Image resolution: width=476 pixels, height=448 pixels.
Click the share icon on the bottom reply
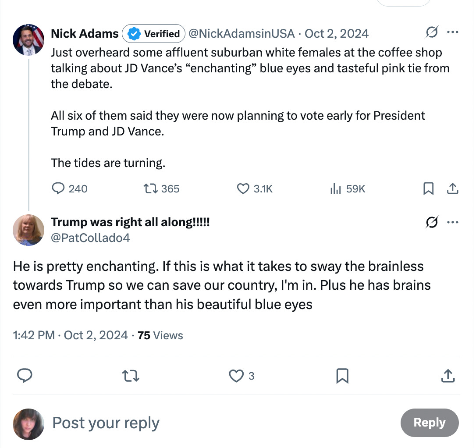pyautogui.click(x=448, y=376)
